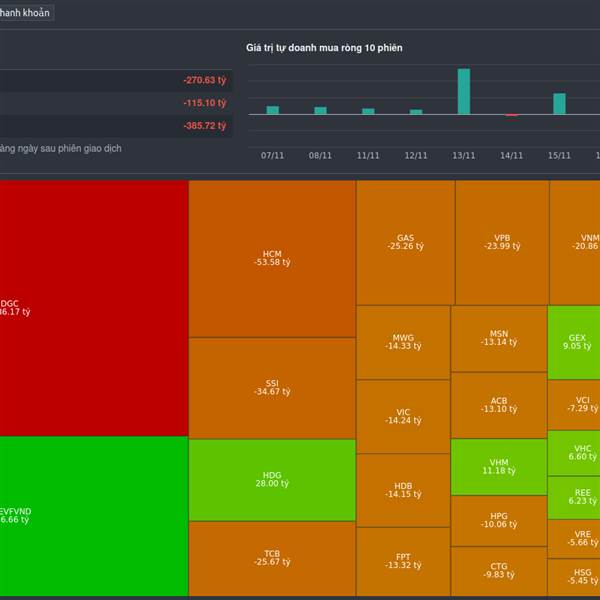Select the EVFVND green treemap tile

pos(94,516)
